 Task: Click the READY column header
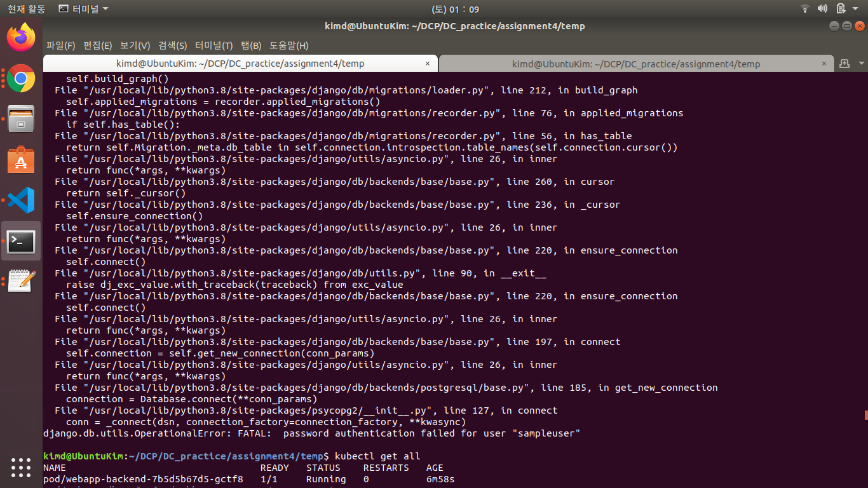[x=275, y=468]
